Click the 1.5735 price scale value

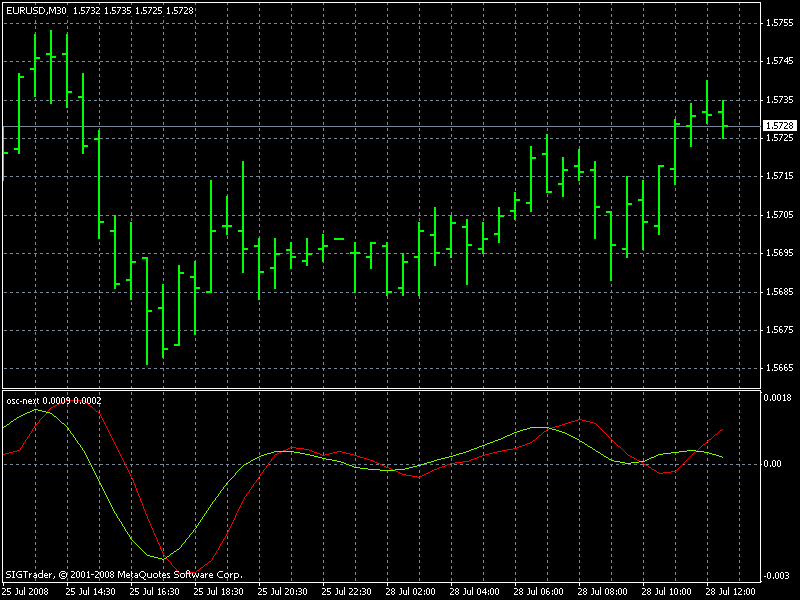click(780, 100)
